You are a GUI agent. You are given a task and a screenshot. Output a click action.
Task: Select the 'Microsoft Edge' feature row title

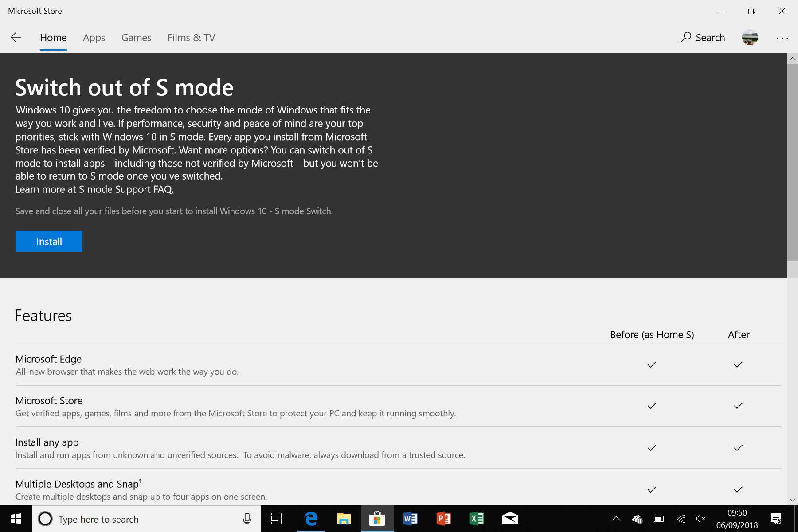pyautogui.click(x=48, y=359)
